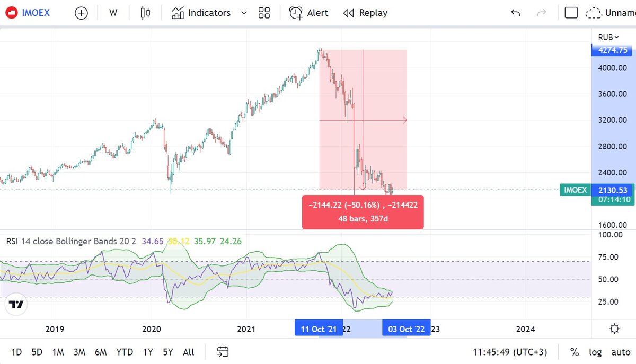Open the chart Settings gear

click(614, 329)
